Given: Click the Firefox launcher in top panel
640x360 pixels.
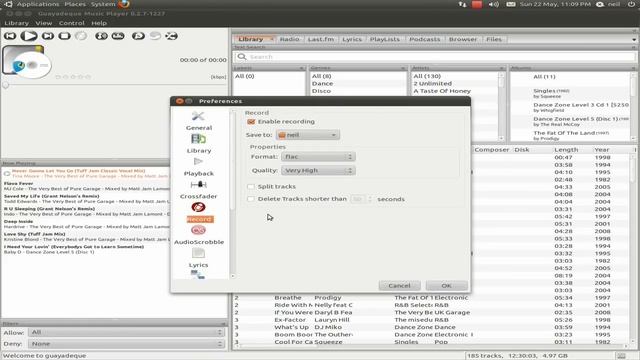Looking at the screenshot, I should [x=124, y=4].
